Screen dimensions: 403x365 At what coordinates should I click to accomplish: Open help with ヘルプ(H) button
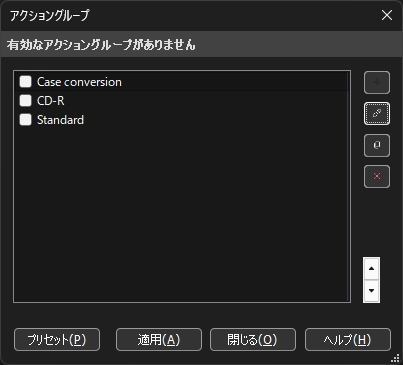coord(348,340)
